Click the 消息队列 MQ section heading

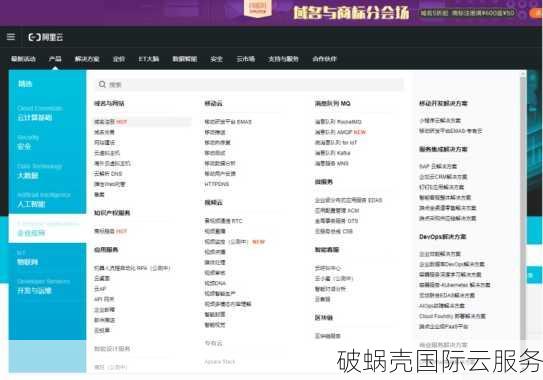tap(332, 103)
